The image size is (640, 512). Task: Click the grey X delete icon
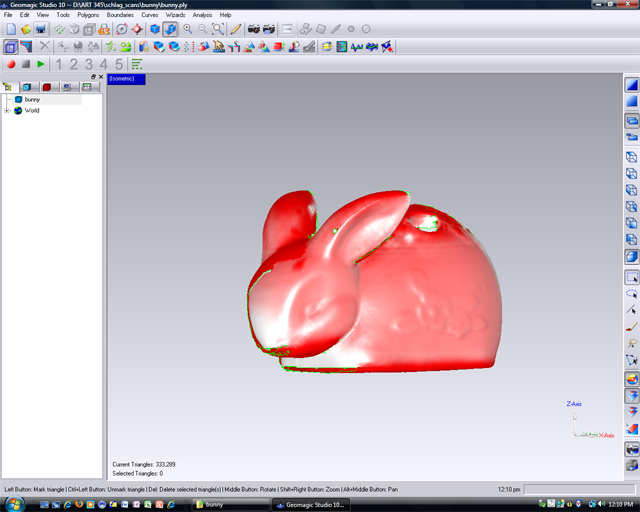click(44, 47)
